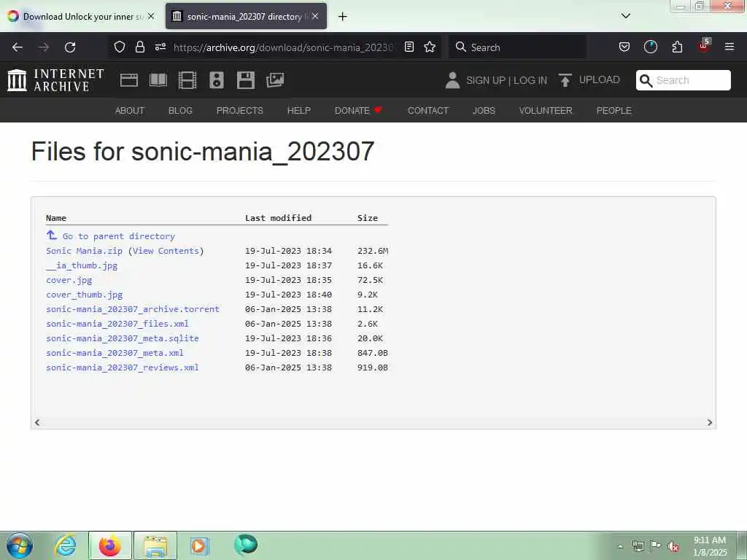Click the uBlock extension icon with badge

pos(704,46)
